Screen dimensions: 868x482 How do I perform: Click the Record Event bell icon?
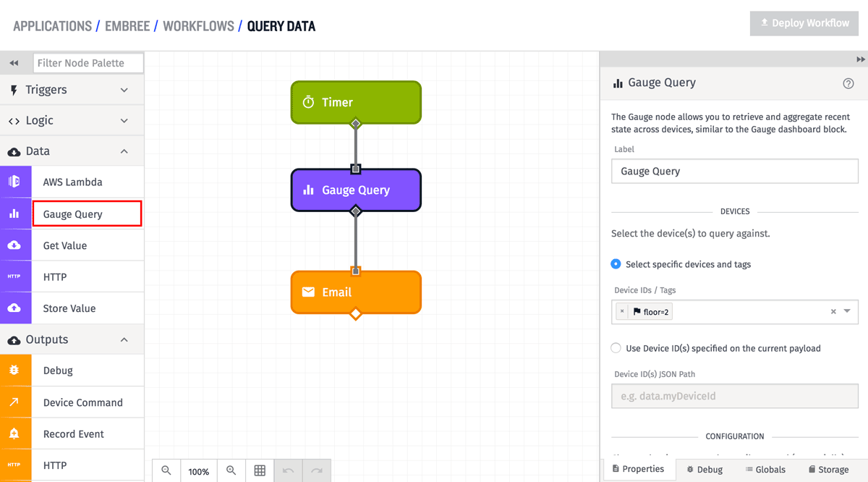point(15,434)
